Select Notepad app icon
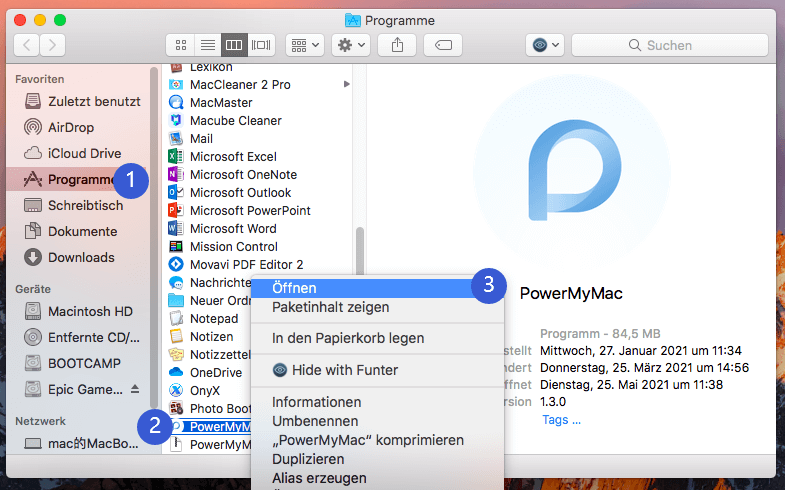 point(176,319)
